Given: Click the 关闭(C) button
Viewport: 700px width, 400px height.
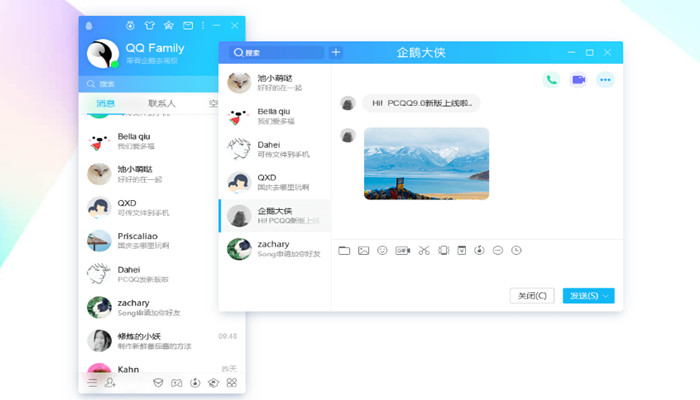Looking at the screenshot, I should tap(530, 296).
